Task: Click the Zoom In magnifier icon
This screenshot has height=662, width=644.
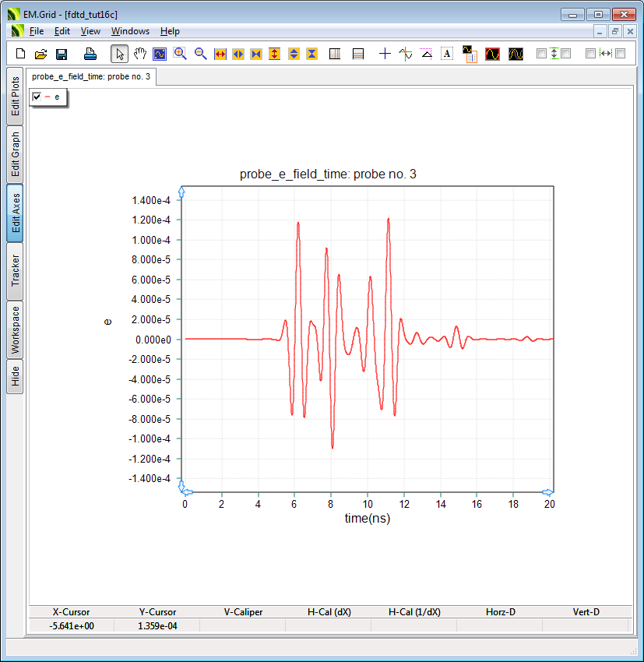Action: point(181,54)
